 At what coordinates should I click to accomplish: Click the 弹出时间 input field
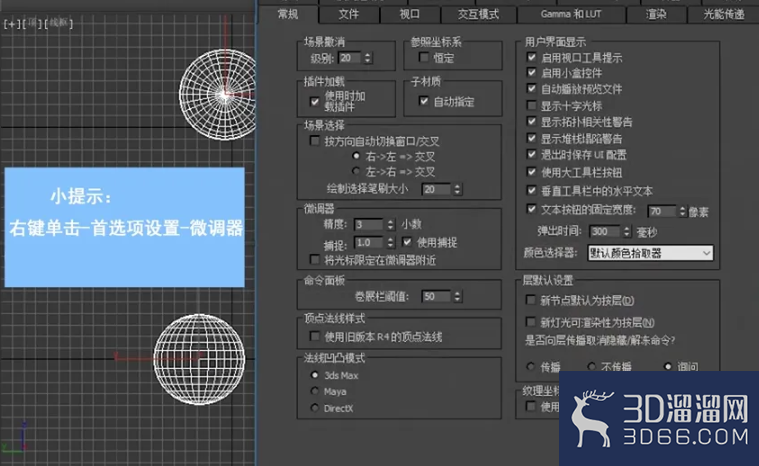605,232
